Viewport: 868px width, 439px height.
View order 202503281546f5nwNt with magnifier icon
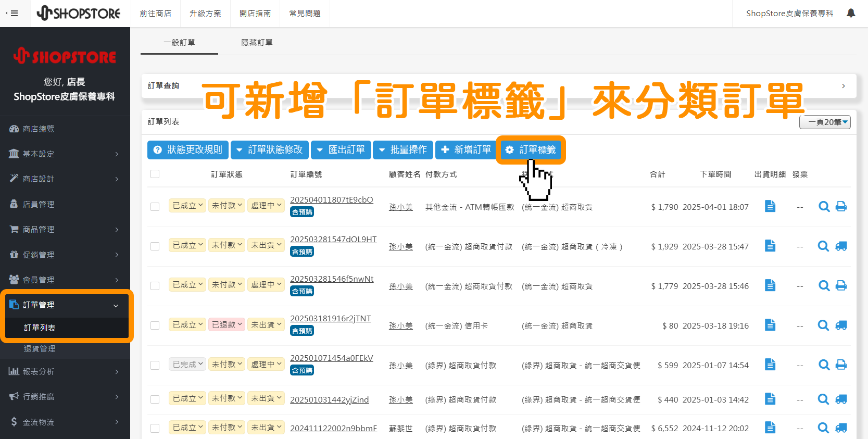pyautogui.click(x=824, y=286)
